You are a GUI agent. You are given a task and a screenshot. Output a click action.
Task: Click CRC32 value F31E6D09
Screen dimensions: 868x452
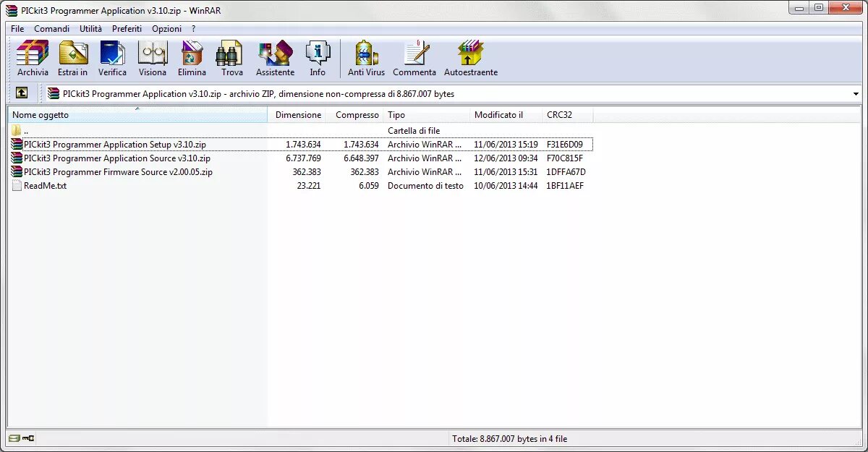click(565, 145)
